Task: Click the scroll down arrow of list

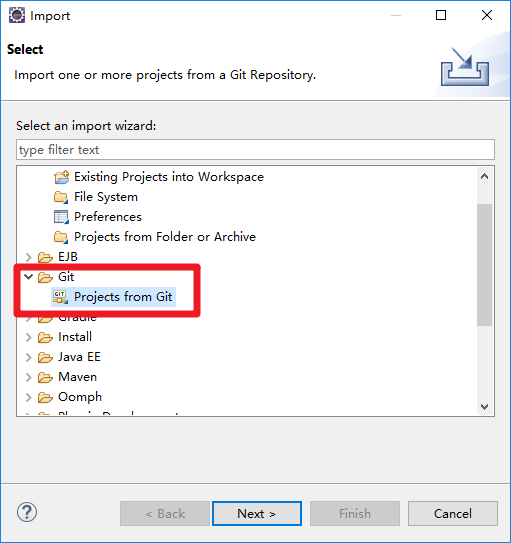Action: click(x=484, y=407)
